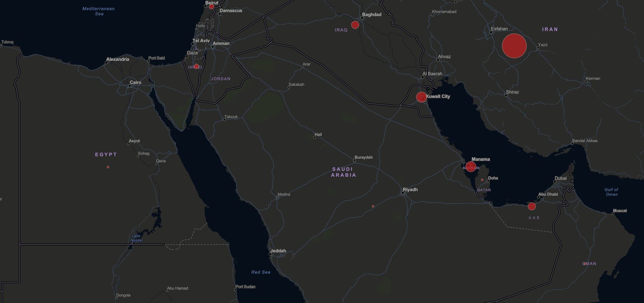Image resolution: width=644 pixels, height=303 pixels.
Task: Click the tiny red dot in Oman
Action: [x=585, y=264]
